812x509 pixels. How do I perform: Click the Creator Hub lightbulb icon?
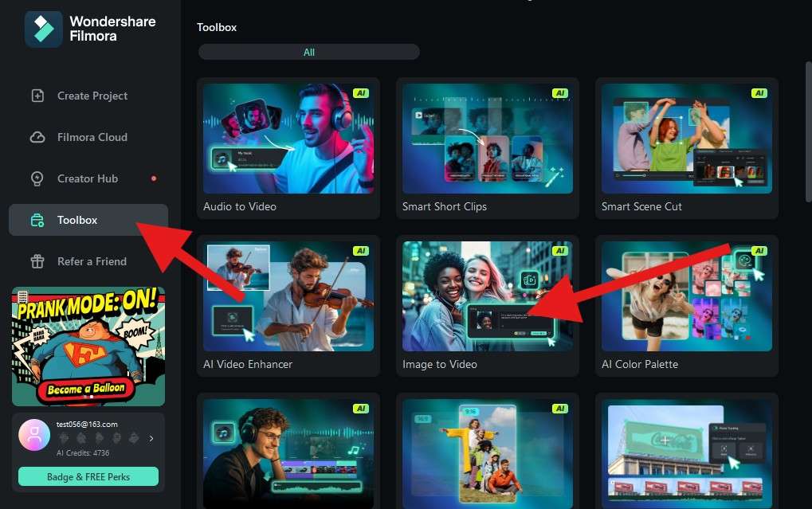(x=37, y=178)
